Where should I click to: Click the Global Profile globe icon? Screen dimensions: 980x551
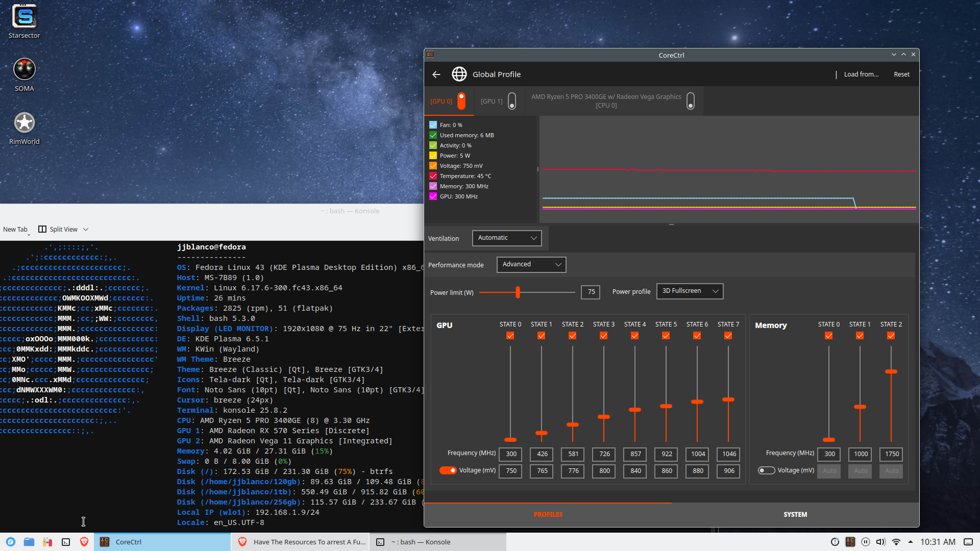(x=459, y=74)
